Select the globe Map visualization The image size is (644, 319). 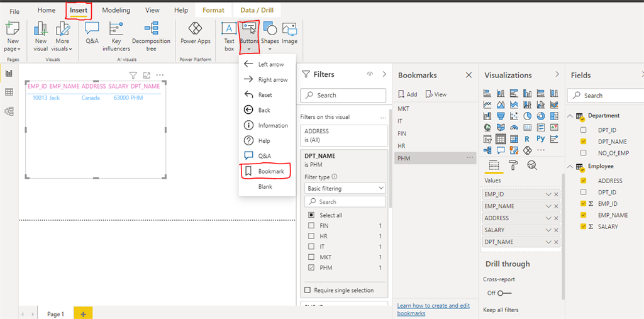pyautogui.click(x=487, y=128)
